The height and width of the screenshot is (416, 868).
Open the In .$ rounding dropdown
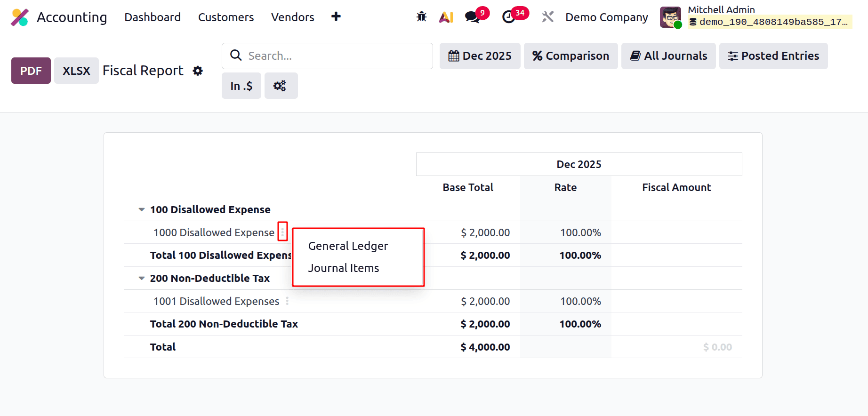241,86
